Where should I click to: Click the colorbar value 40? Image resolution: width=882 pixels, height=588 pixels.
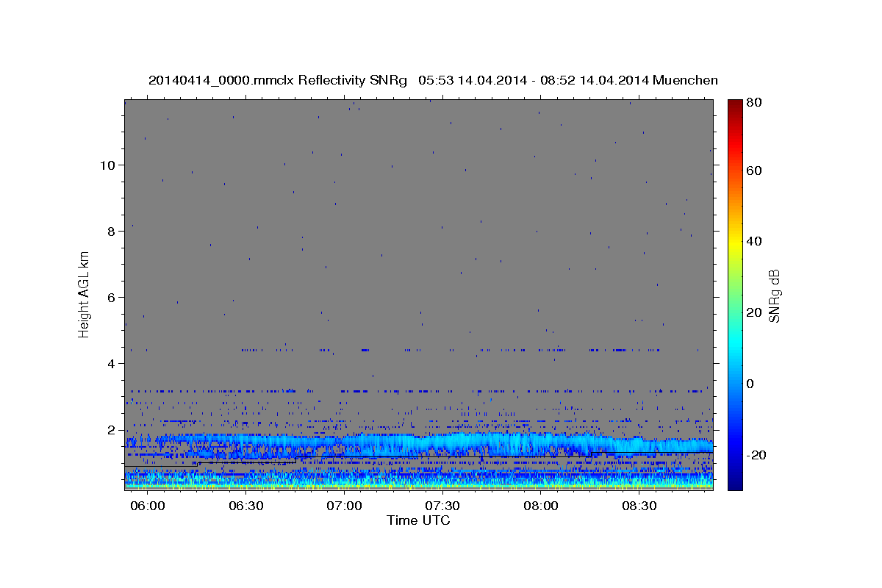(753, 241)
